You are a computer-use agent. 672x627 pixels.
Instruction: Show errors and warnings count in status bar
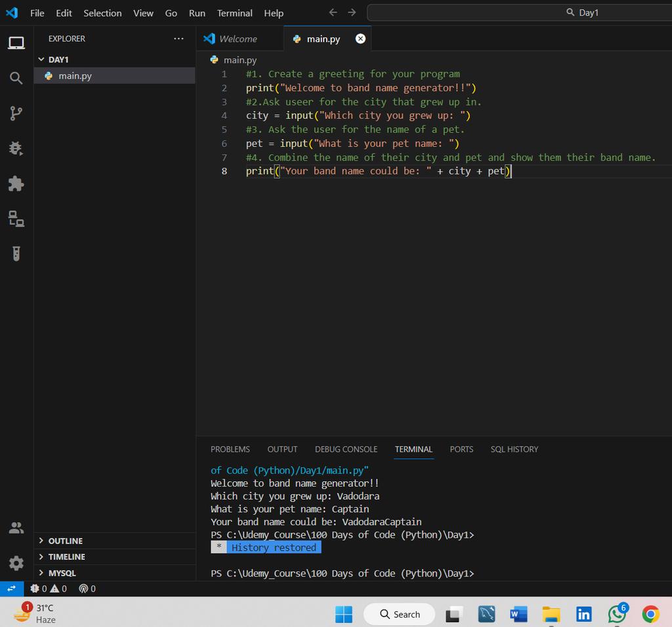pos(49,589)
